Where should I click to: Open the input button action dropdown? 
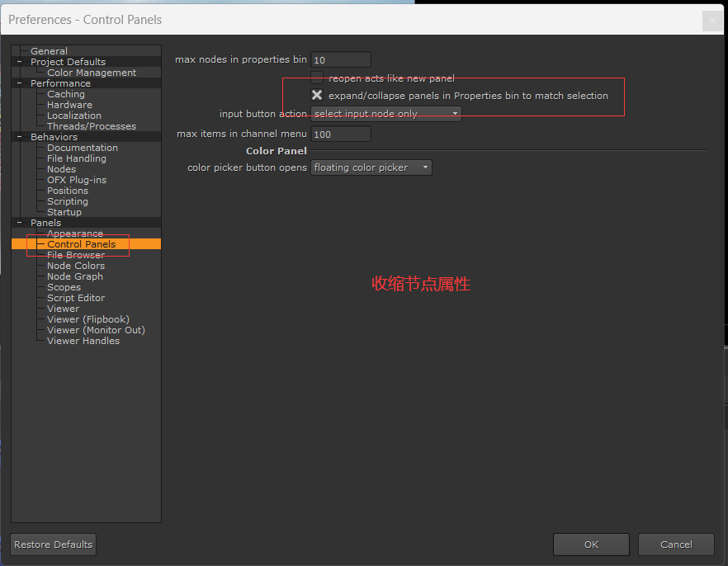click(x=385, y=114)
